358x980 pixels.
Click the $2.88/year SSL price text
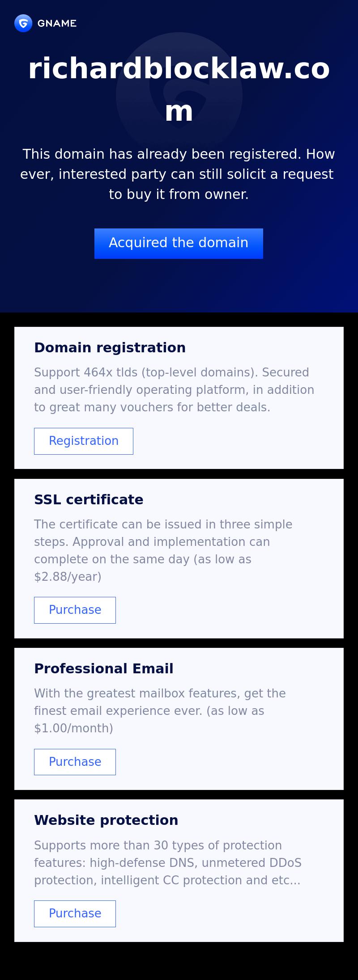click(68, 577)
